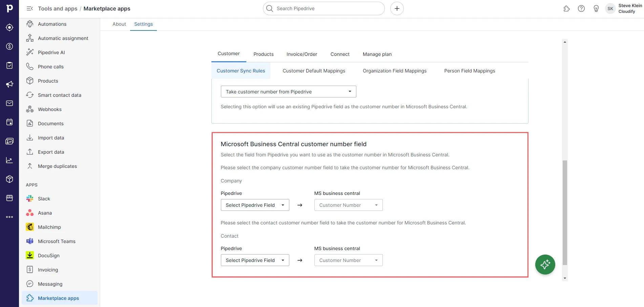This screenshot has height=307, width=644.
Task: Open Projects clipboard icon in rail
Action: click(9, 65)
